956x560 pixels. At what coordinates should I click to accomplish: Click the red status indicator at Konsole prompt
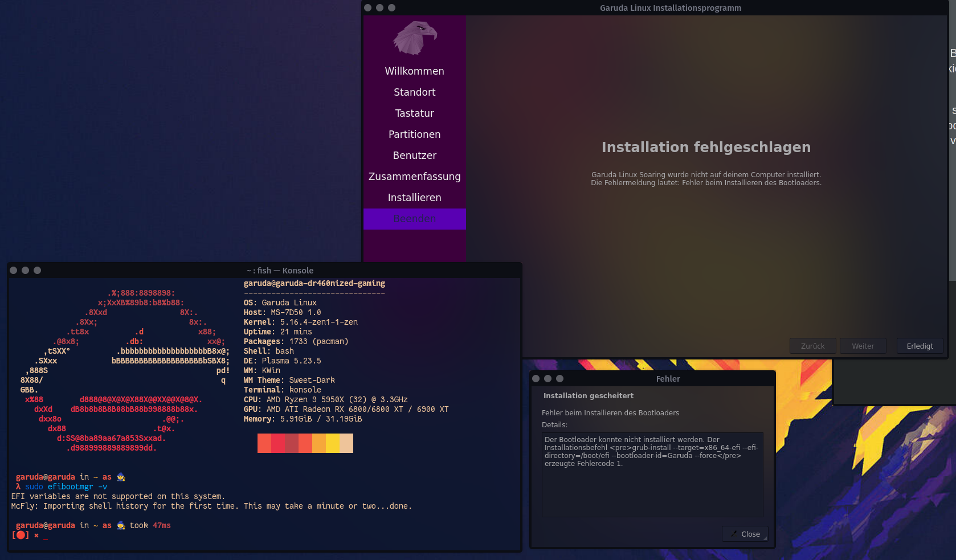point(21,535)
